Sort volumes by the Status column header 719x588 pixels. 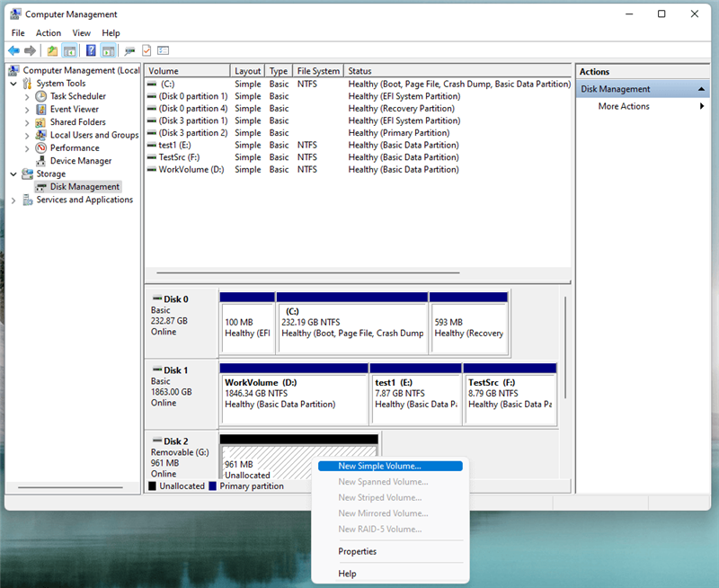377,70
